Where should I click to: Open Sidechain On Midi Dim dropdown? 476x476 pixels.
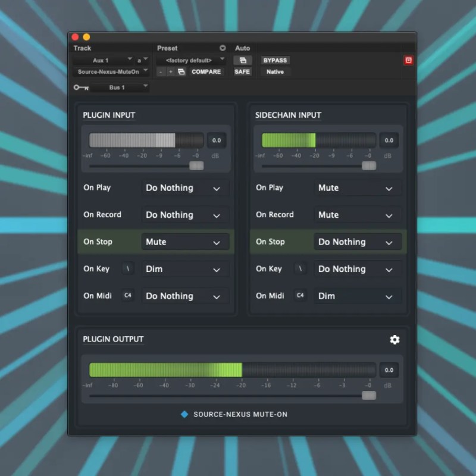point(358,296)
